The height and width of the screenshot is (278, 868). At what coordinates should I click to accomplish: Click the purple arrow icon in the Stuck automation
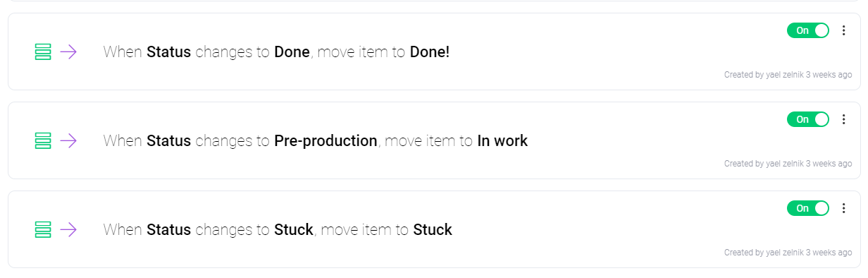(68, 229)
